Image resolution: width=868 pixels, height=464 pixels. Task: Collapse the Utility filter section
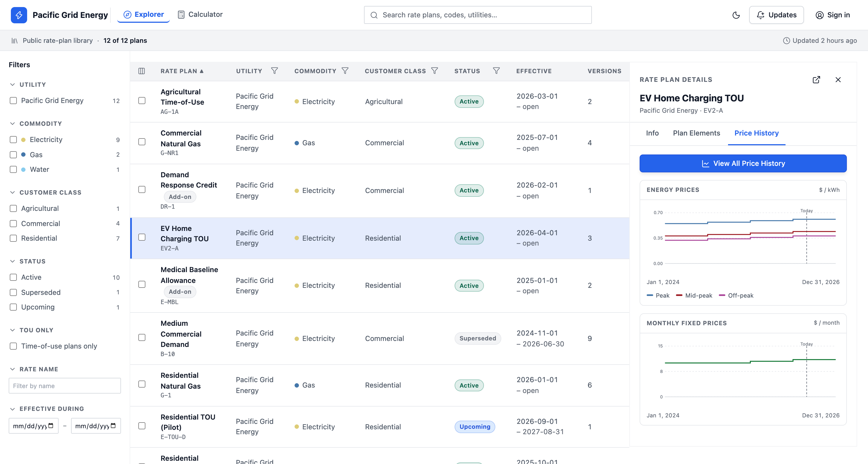[x=12, y=85]
